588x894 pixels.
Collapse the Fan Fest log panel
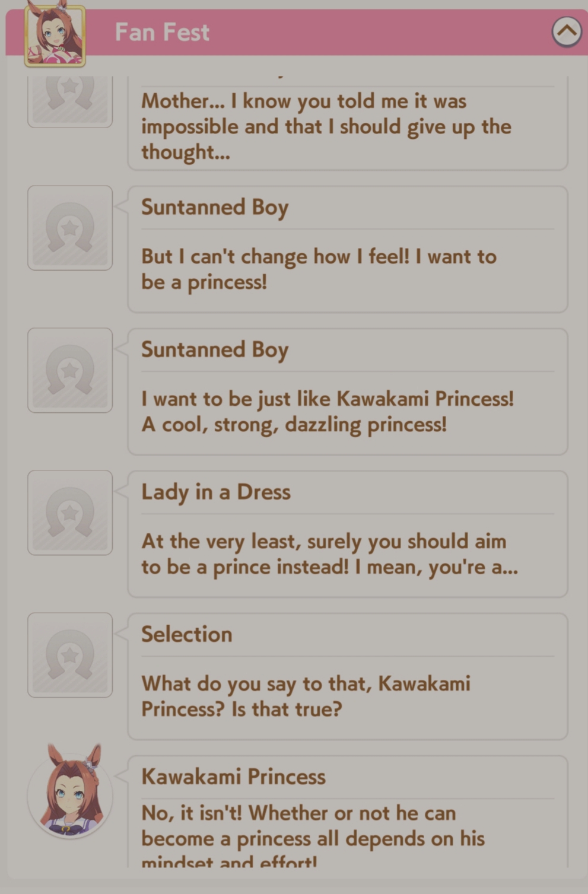point(566,32)
